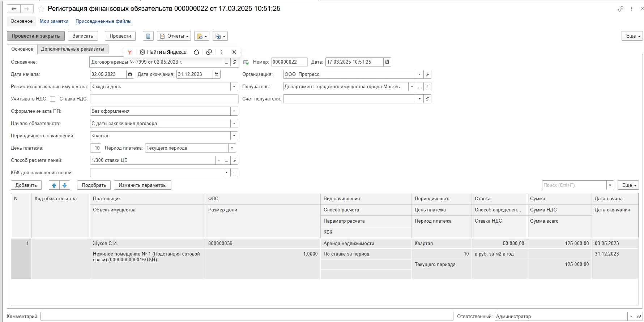Screen dimensions: 644x322
Task: Open the Еще menu above the table
Action: tap(628, 185)
